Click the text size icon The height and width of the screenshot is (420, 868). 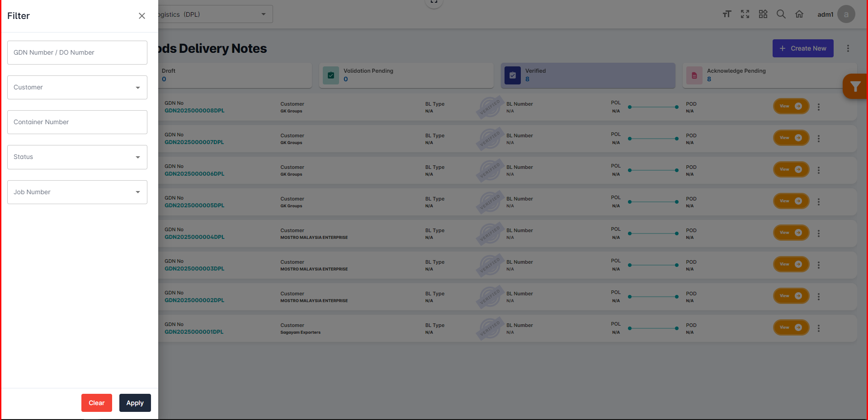tap(726, 14)
